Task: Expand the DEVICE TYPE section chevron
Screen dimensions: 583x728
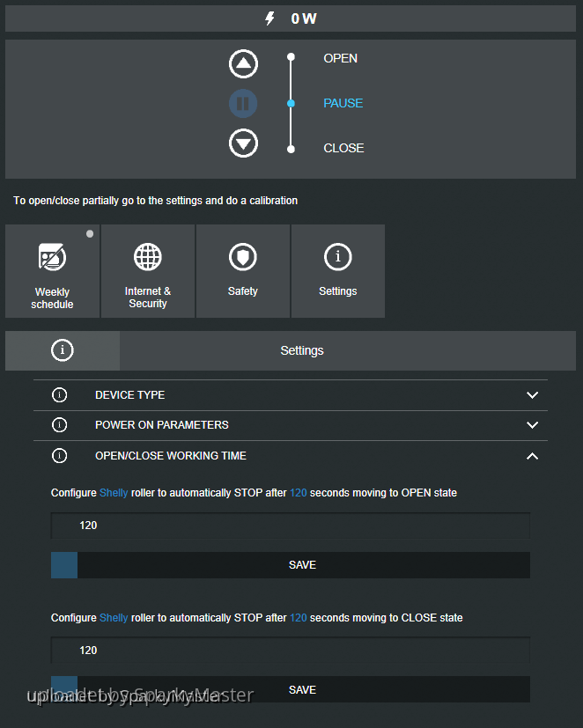Action: (532, 395)
